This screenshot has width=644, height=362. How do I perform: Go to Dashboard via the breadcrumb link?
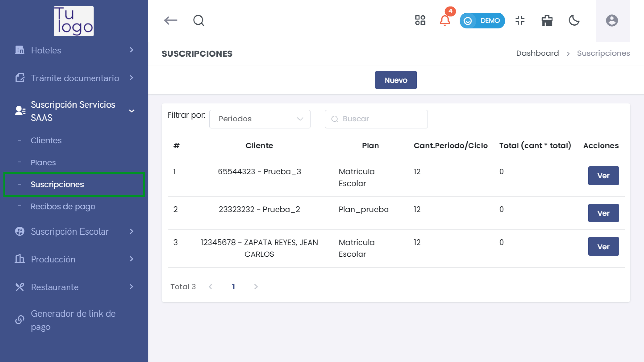coord(537,53)
